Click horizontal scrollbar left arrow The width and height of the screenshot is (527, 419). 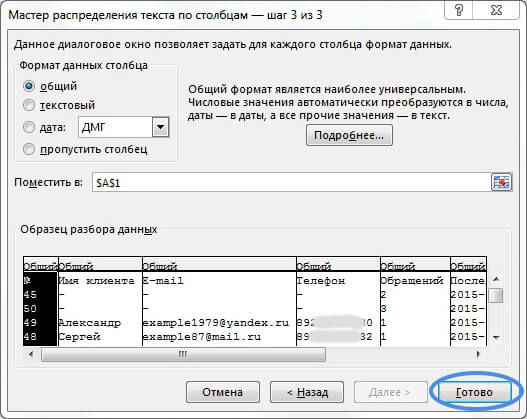coord(31,354)
